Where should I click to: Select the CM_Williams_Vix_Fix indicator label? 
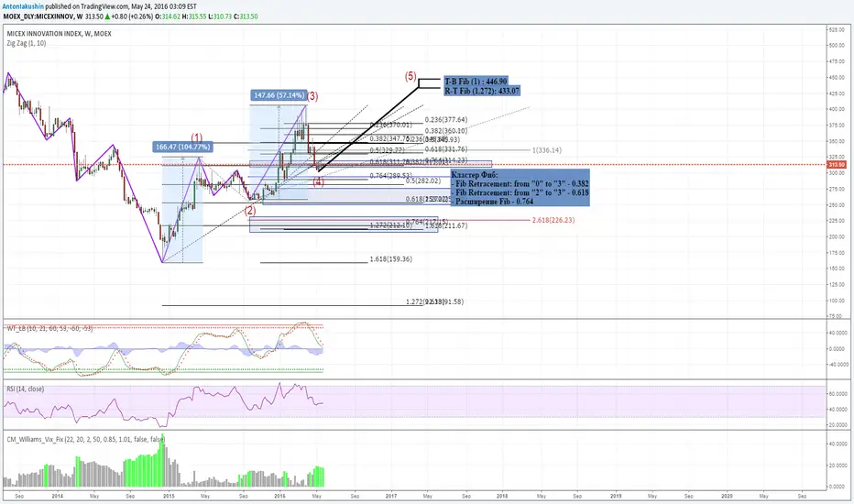[85, 439]
